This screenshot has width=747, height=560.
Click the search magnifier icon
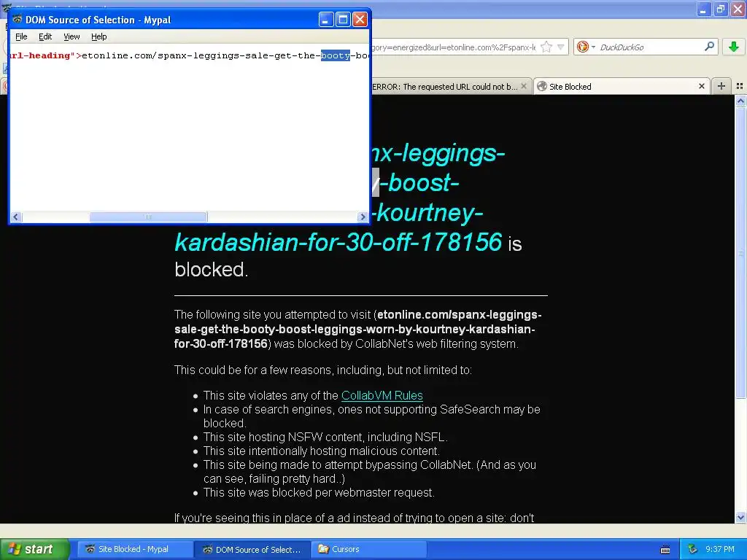coord(709,47)
